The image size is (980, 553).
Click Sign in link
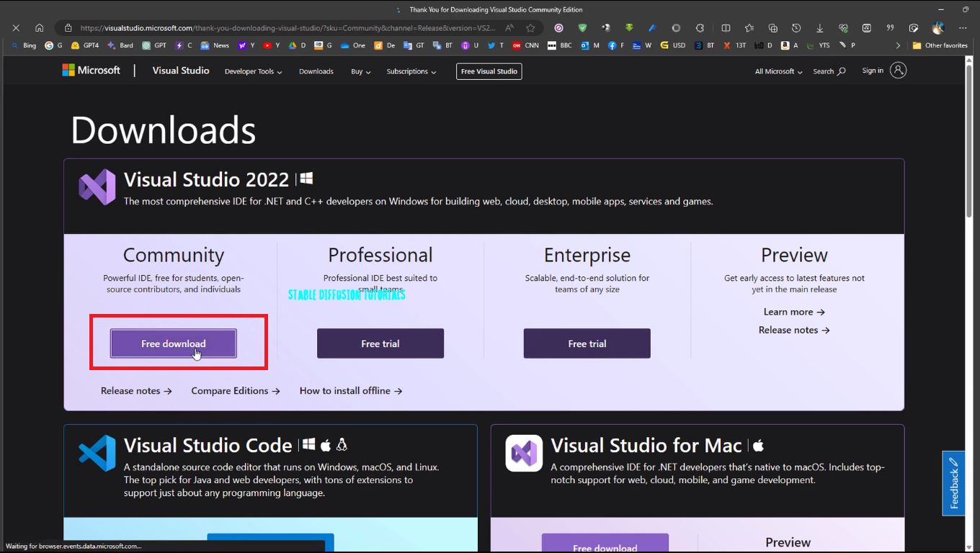[x=873, y=71]
